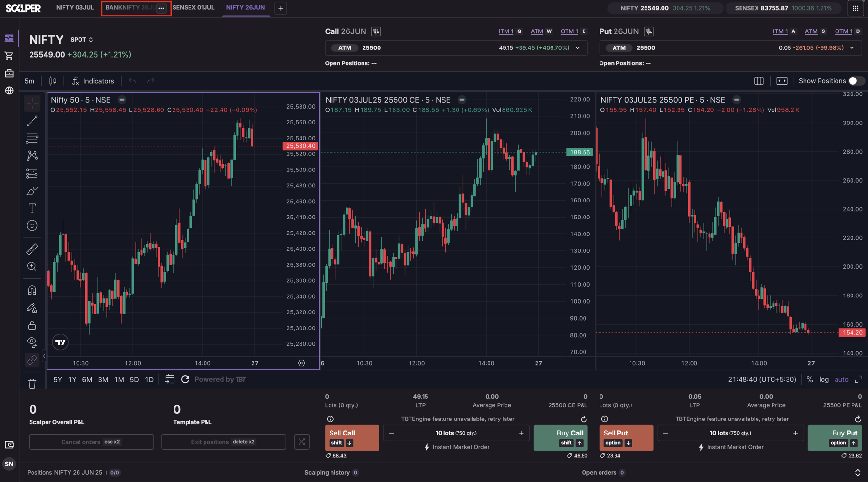This screenshot has height=482, width=868.
Task: Toggle log scale on the chart
Action: pyautogui.click(x=824, y=380)
